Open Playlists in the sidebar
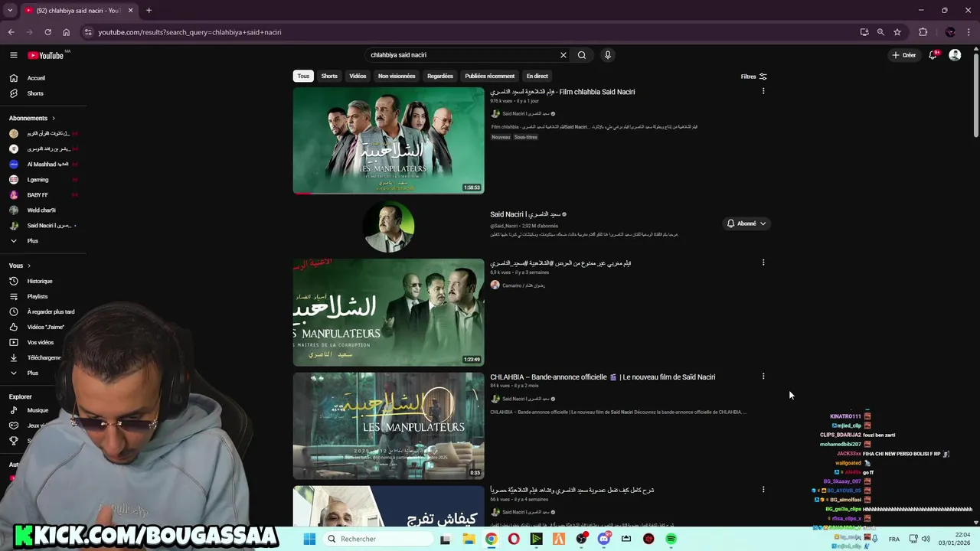 click(x=38, y=296)
